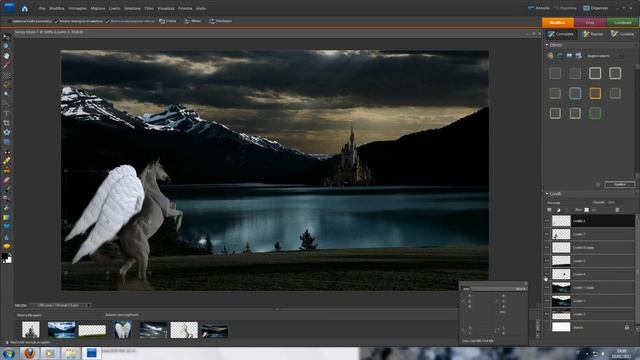Toggle Mostra evidenziazione al rollover checkbox
Screen dimensions: 640x360
108,21
